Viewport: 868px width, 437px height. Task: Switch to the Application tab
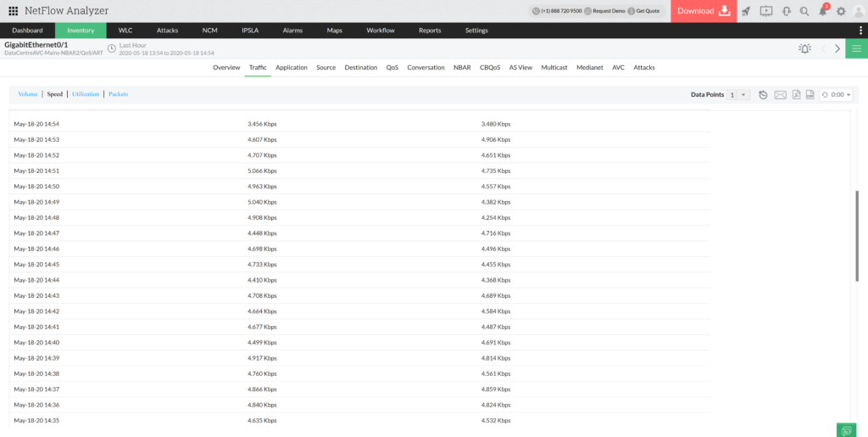coord(292,67)
